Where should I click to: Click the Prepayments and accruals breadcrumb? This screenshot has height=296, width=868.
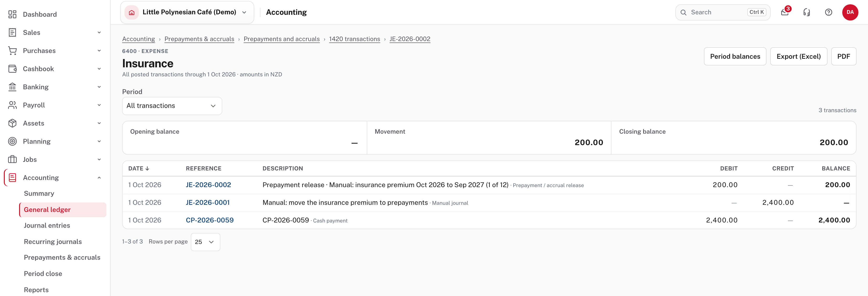(281, 39)
